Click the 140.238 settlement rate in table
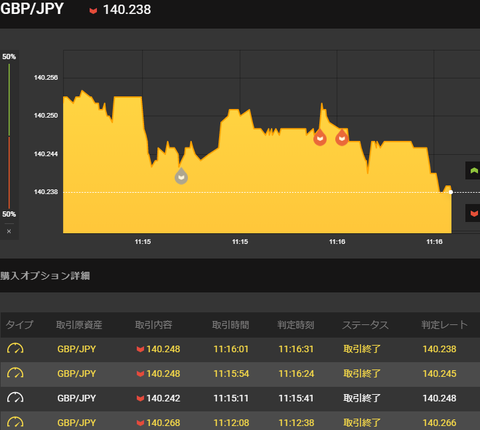480x430 pixels. (x=439, y=349)
